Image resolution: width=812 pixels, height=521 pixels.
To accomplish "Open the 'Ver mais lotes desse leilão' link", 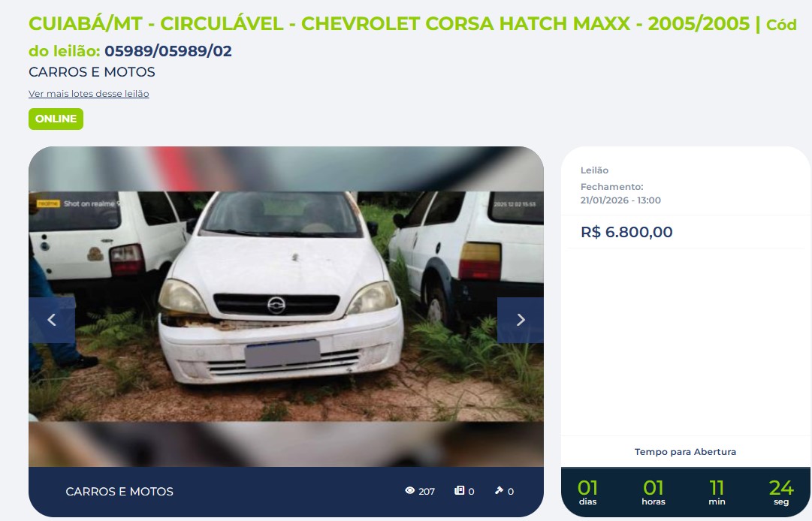I will 89,94.
